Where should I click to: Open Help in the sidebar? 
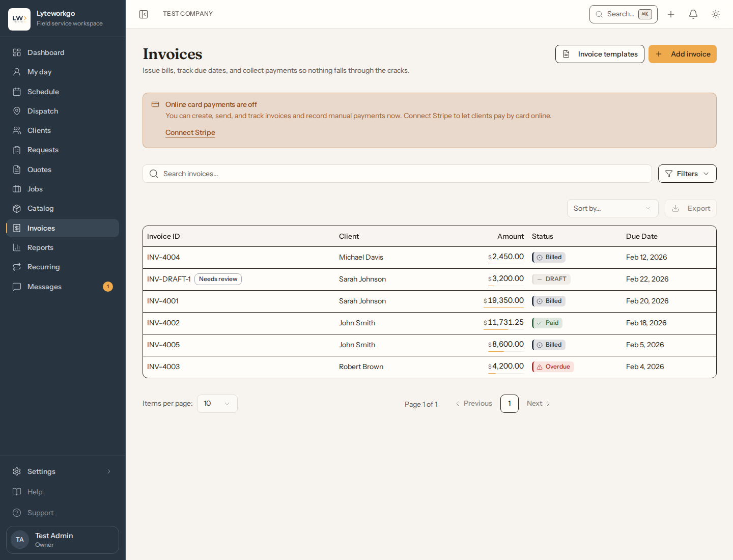(x=63, y=492)
